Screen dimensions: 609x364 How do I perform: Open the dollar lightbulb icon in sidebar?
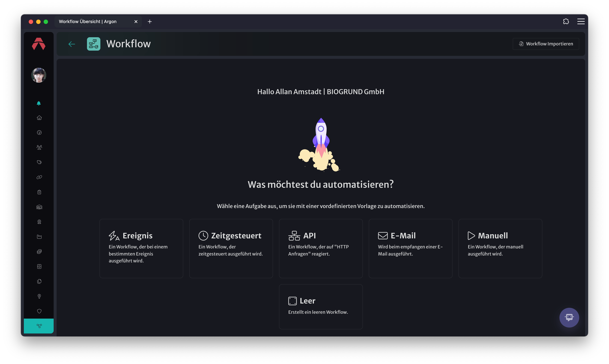[x=39, y=296]
